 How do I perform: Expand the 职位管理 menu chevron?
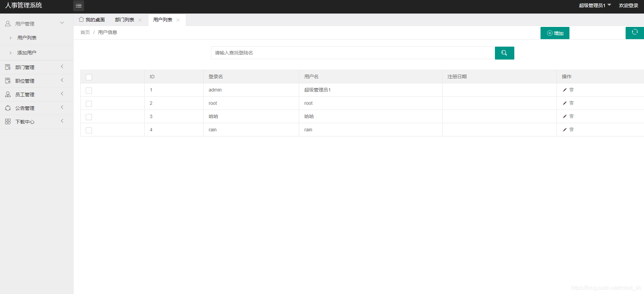click(x=62, y=80)
